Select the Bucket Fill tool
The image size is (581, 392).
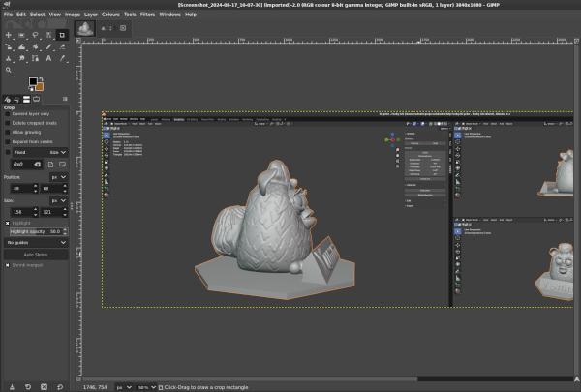pyautogui.click(x=35, y=47)
